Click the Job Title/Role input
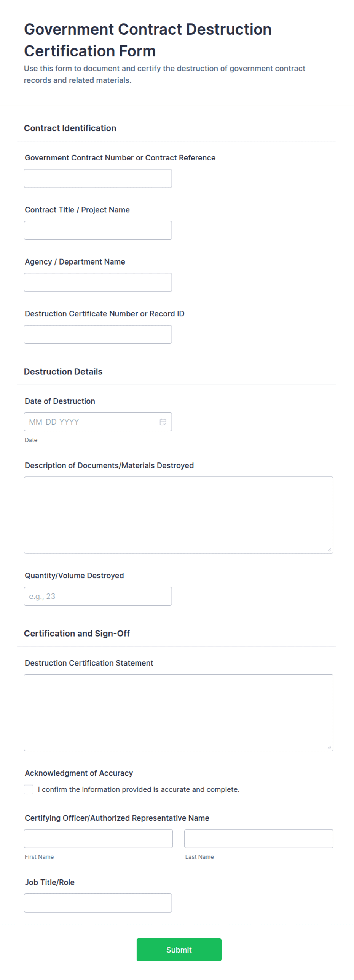 pos(98,903)
